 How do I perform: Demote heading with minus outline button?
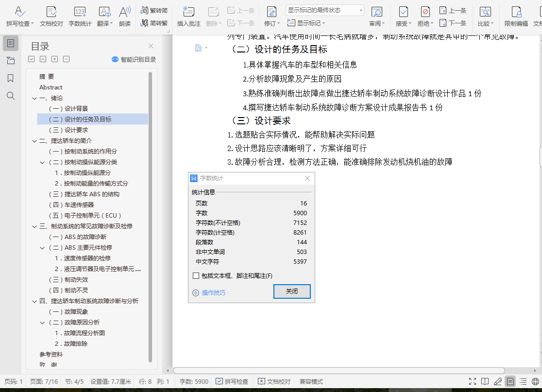coord(67,59)
